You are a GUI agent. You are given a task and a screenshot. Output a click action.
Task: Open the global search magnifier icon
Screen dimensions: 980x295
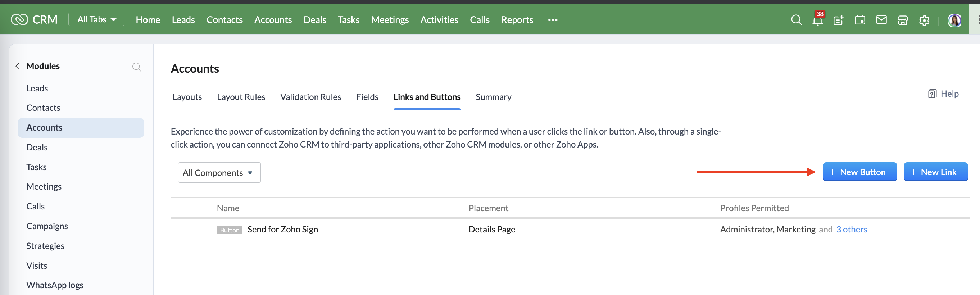pos(796,20)
